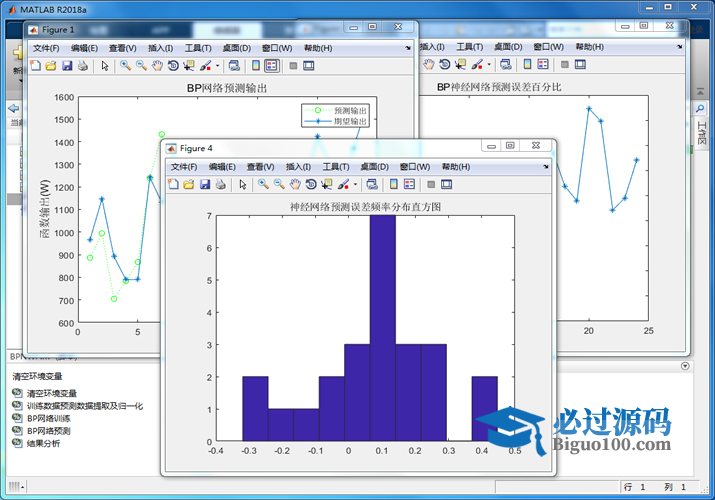
Task: Insert Legend icon in Figure 4 toolbar
Action: coord(409,184)
